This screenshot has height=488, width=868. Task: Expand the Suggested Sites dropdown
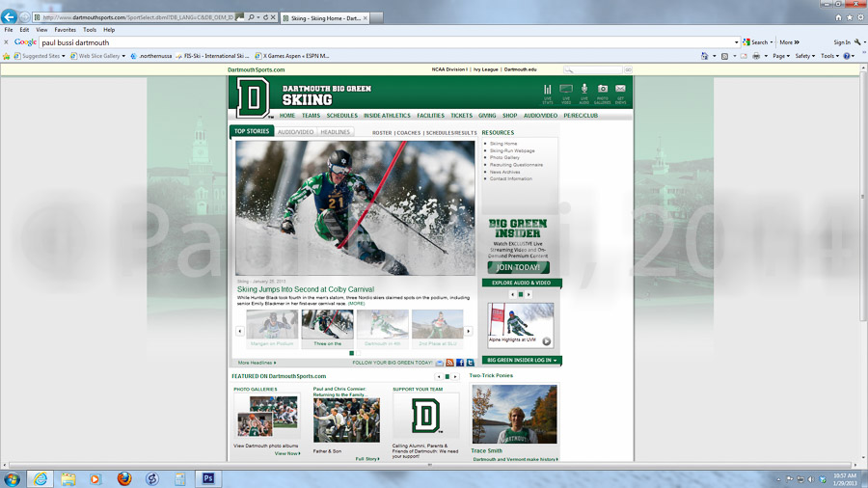click(x=63, y=56)
